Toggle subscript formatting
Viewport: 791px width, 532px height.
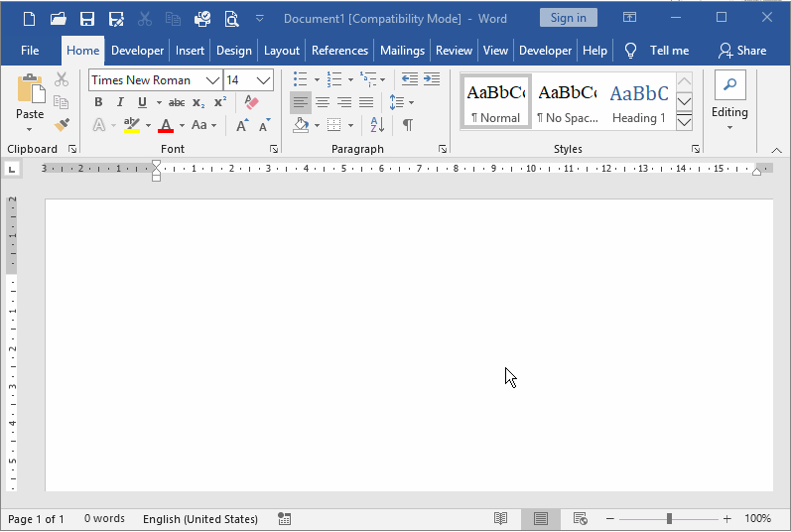pyautogui.click(x=198, y=102)
